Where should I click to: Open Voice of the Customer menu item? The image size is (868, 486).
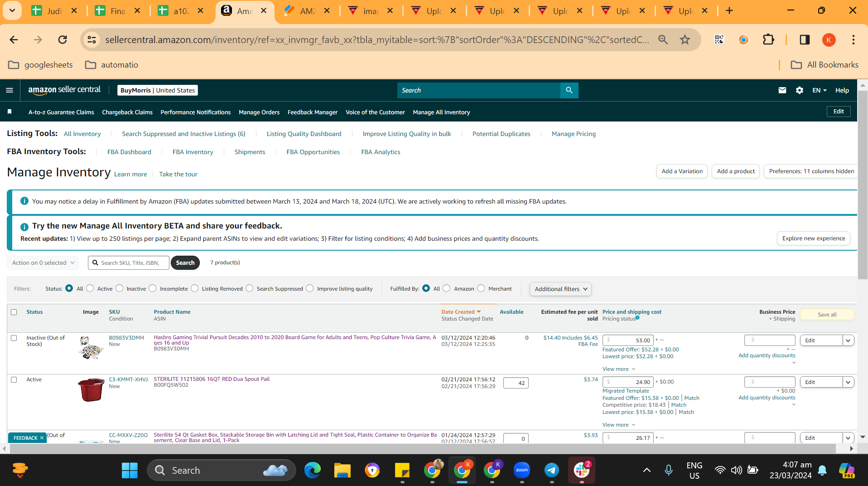click(375, 112)
